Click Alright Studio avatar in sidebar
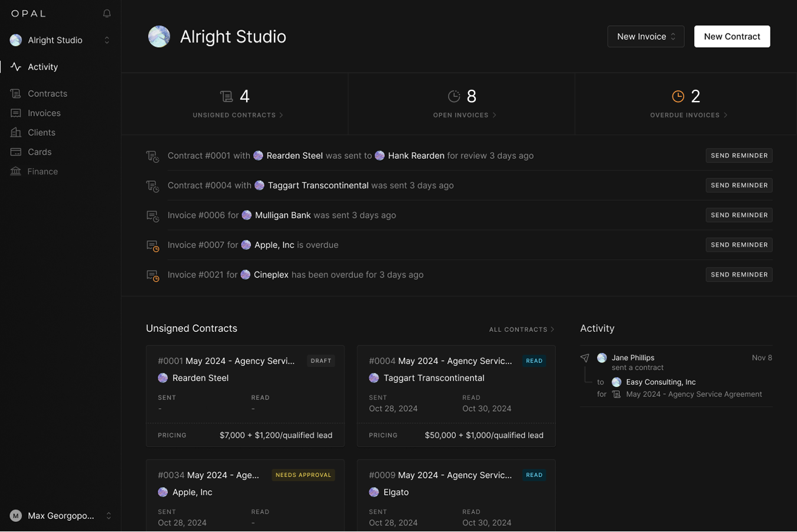Image resolution: width=797 pixels, height=532 pixels. (x=16, y=40)
